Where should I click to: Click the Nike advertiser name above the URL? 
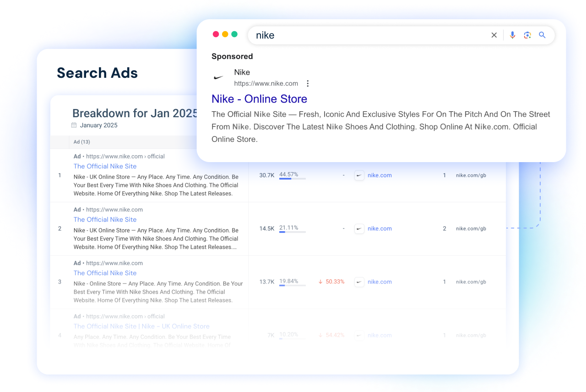coord(242,72)
